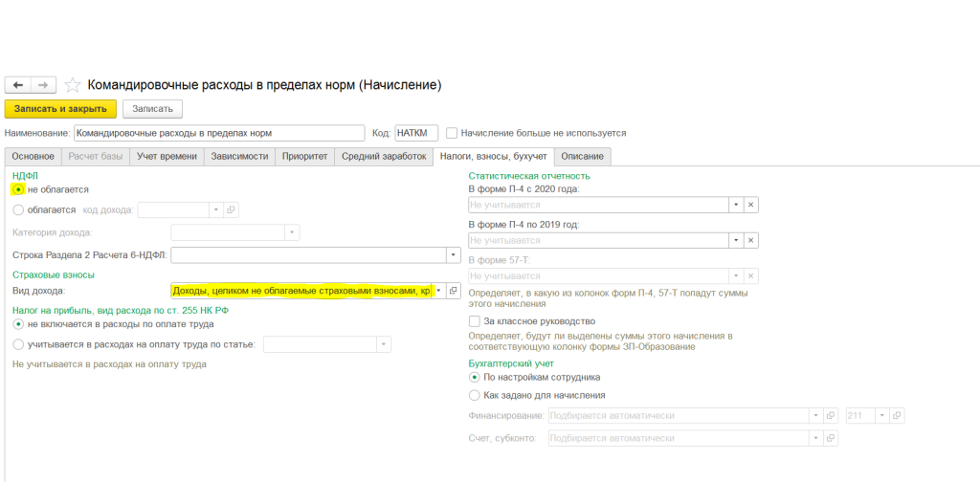Viewport: 980px width, 482px height.
Task: Click the open icon beside код дохода field
Action: (231, 209)
